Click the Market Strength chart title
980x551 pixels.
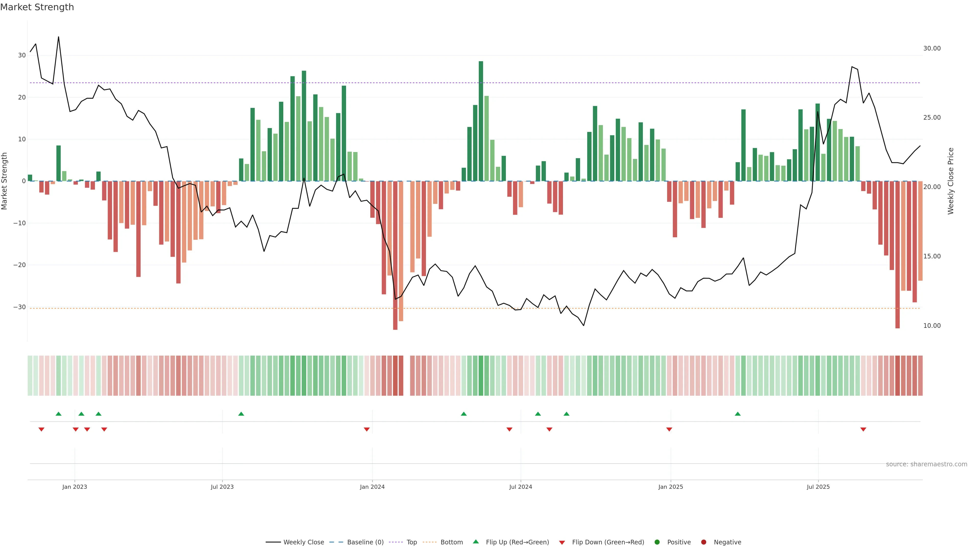tap(37, 7)
